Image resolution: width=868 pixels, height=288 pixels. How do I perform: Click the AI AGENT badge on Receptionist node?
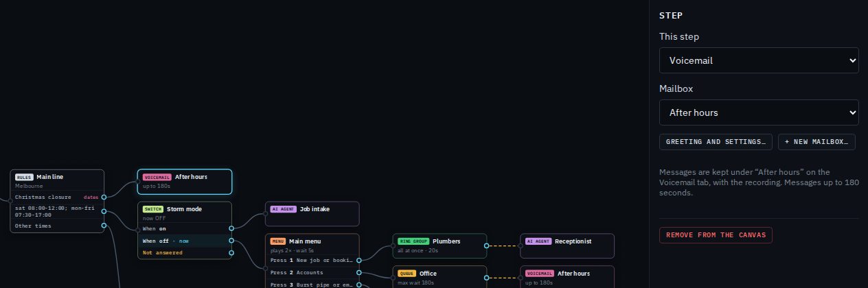coord(538,241)
